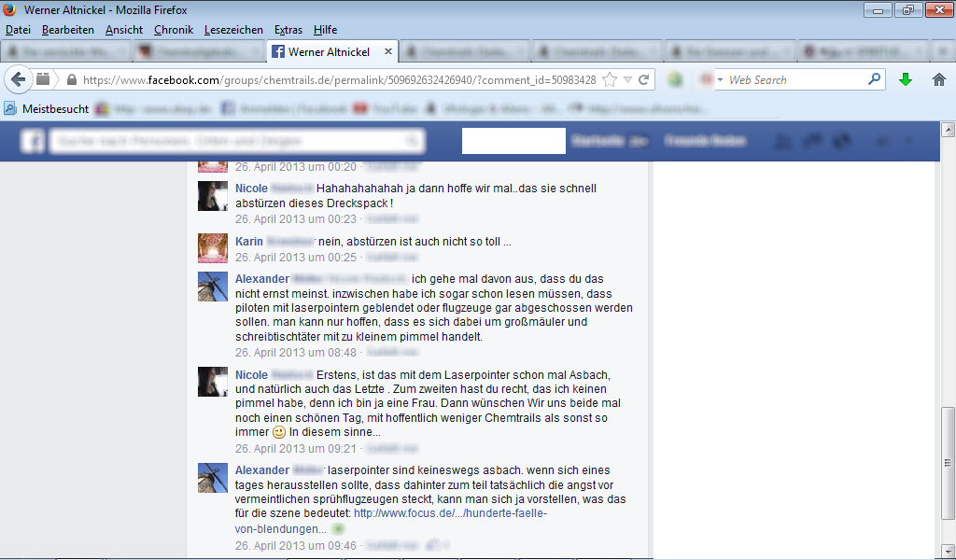Screen dimensions: 956x560
Task: Click the tab groups icon beside back button
Action: coord(43,79)
